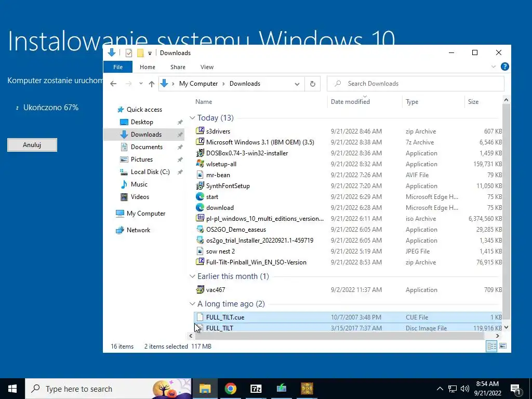The width and height of the screenshot is (532, 399).
Task: Go back with the left arrow
Action: (x=113, y=84)
